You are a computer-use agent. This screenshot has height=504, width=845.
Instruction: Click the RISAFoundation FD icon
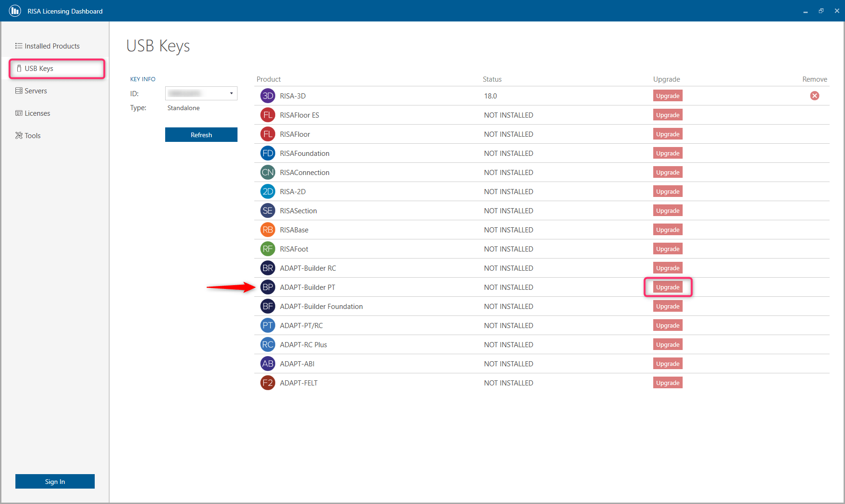(x=267, y=153)
